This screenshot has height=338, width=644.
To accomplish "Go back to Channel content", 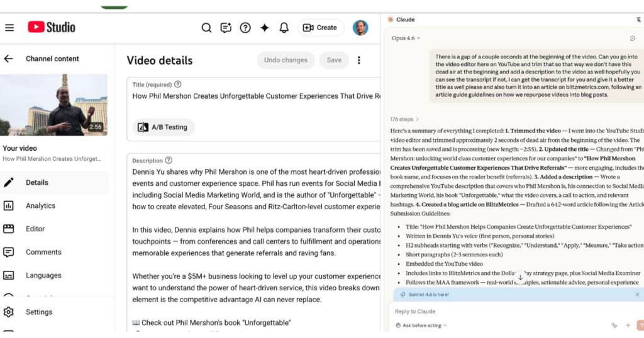I will coord(9,58).
